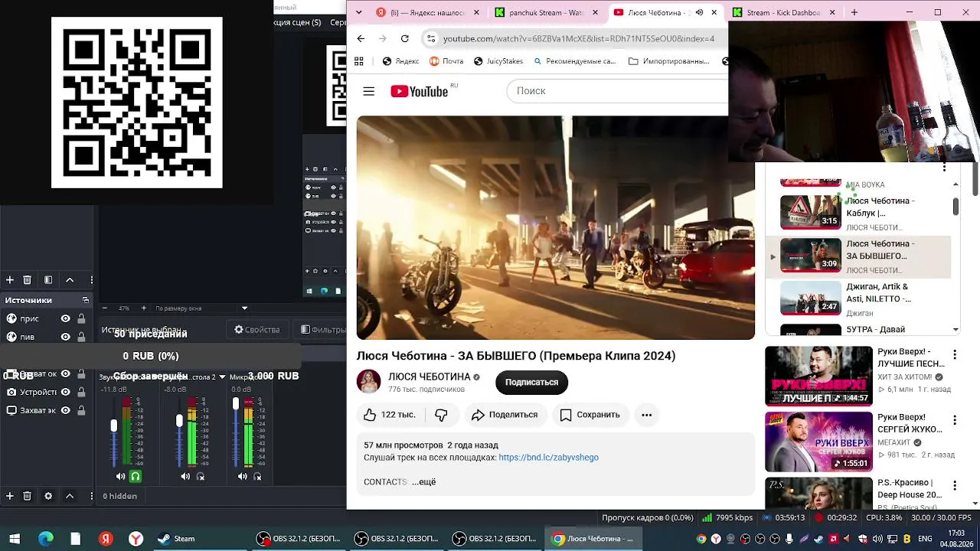Add a new scene in OBS
Image resolution: width=980 pixels, height=551 pixels.
pyautogui.click(x=10, y=280)
